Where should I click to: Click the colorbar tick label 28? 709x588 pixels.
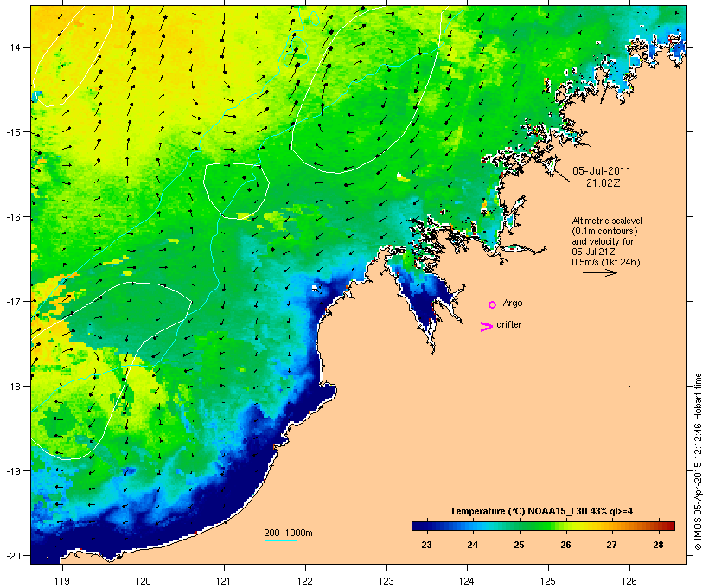[x=658, y=545]
